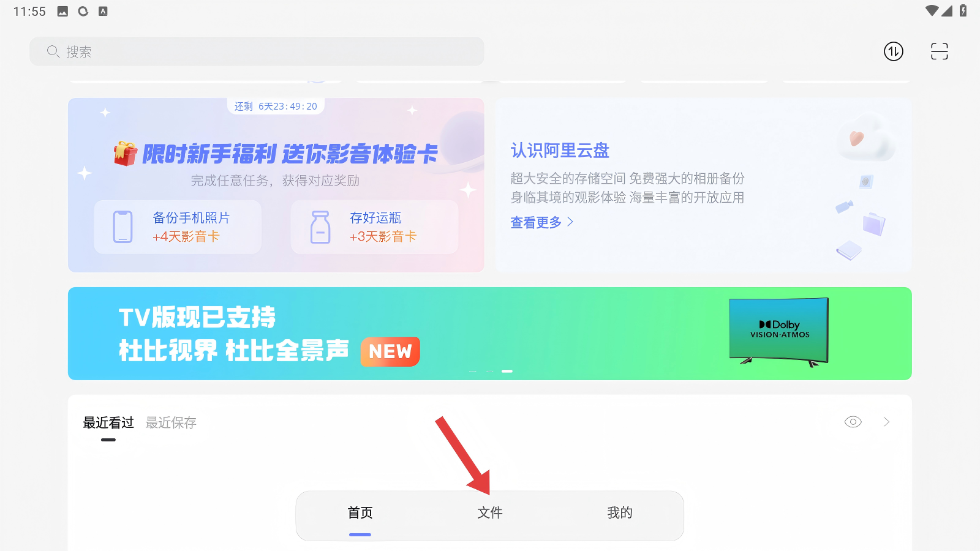The height and width of the screenshot is (551, 980).
Task: Tap the phone icon for 备份手机照片
Action: (x=123, y=227)
